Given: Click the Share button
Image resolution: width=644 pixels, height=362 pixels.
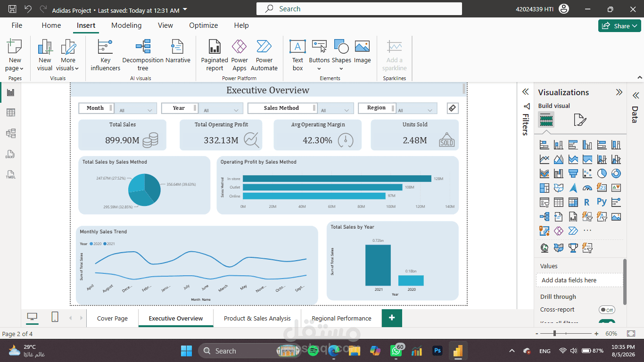Looking at the screenshot, I should point(619,26).
